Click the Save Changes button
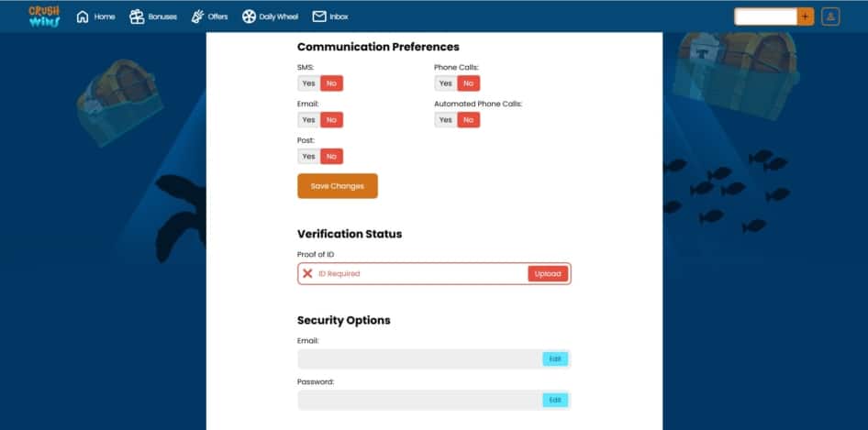The width and height of the screenshot is (868, 430). tap(338, 186)
